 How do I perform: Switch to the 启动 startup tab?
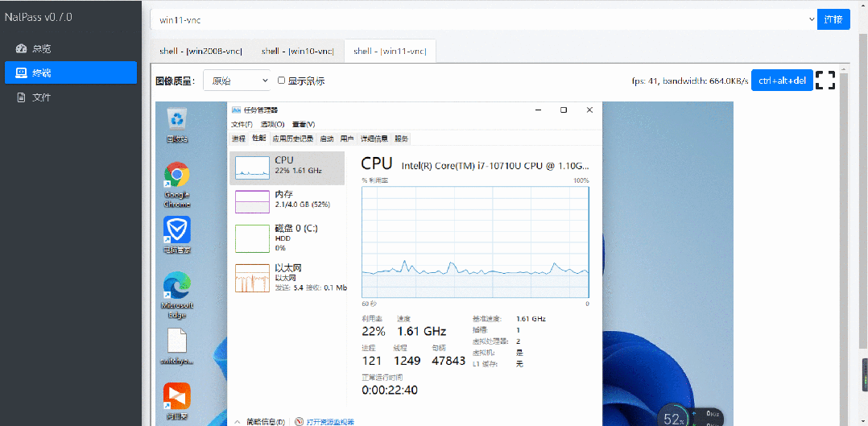tap(327, 139)
